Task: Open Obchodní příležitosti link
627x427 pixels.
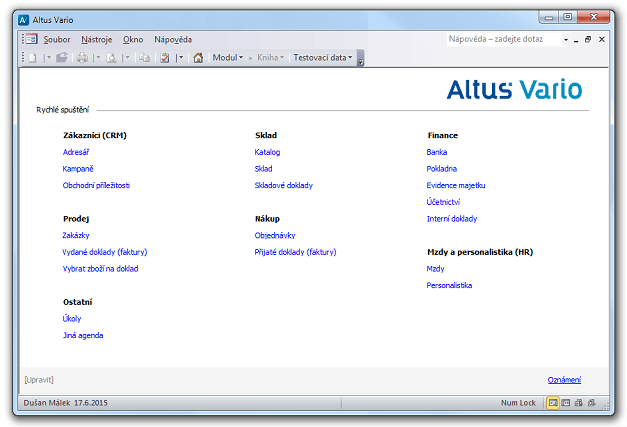Action: click(96, 186)
